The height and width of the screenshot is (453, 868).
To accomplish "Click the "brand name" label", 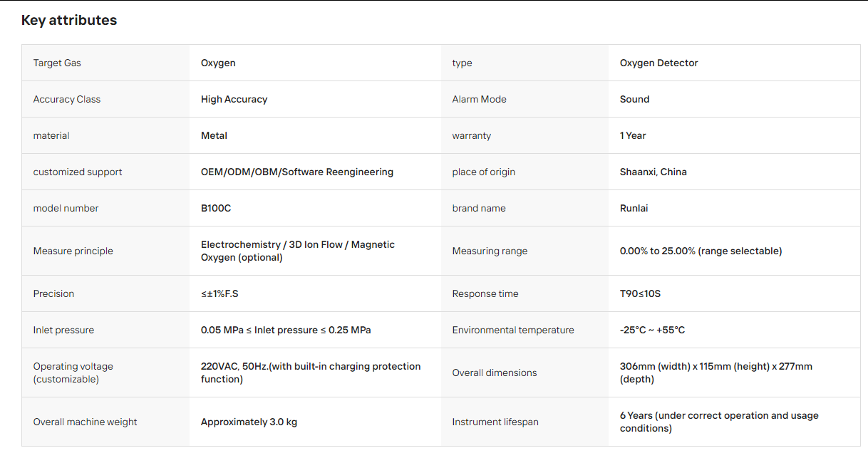I will (479, 208).
